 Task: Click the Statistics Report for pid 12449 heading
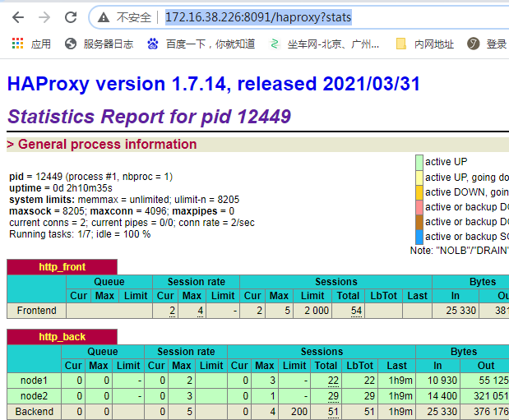[x=149, y=117]
